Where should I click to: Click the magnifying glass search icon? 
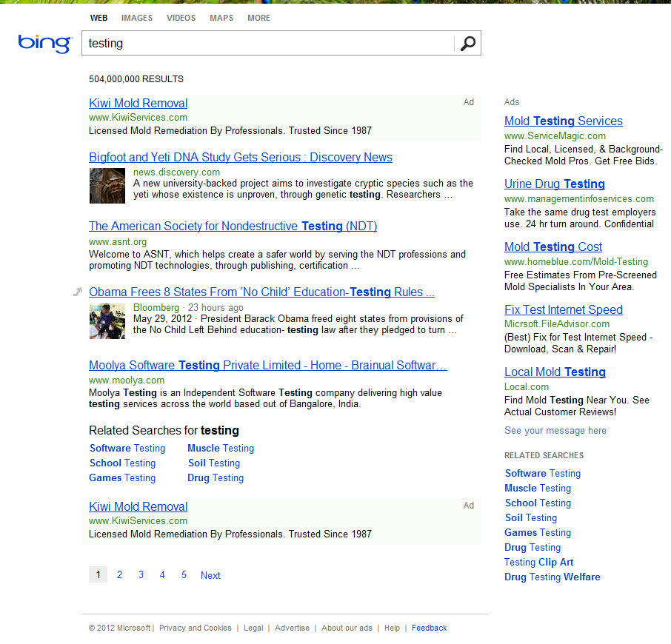468,43
